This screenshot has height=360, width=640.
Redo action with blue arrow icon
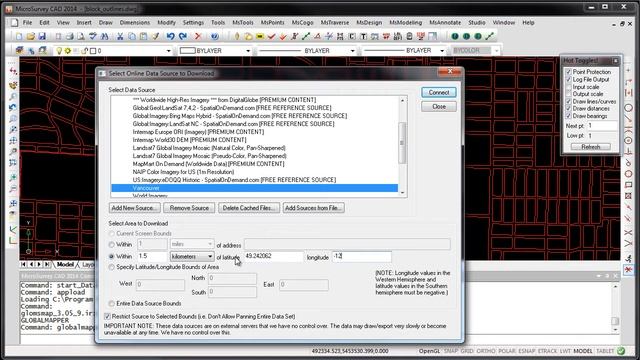[183, 36]
